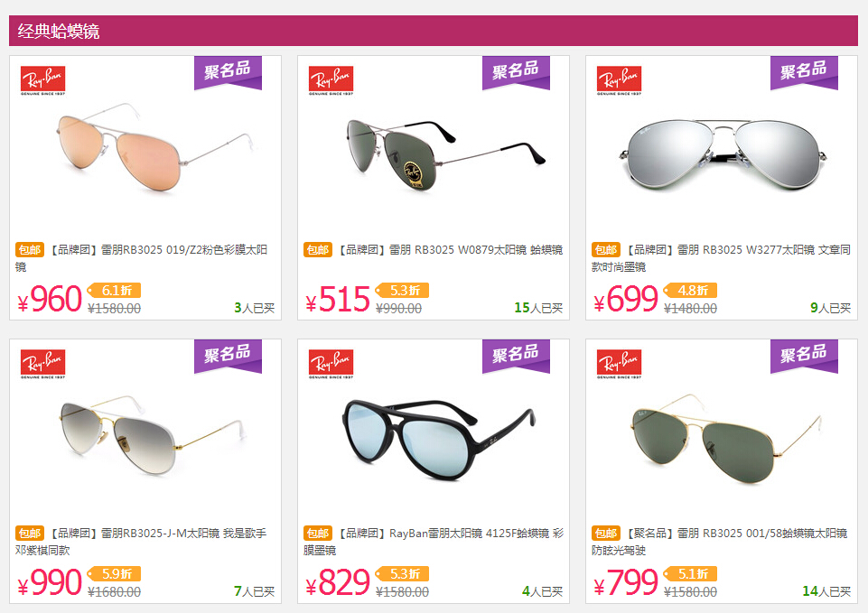Viewport: 868px width, 613px height.
Task: Open the gold frame green lens aviator image
Action: (x=725, y=439)
